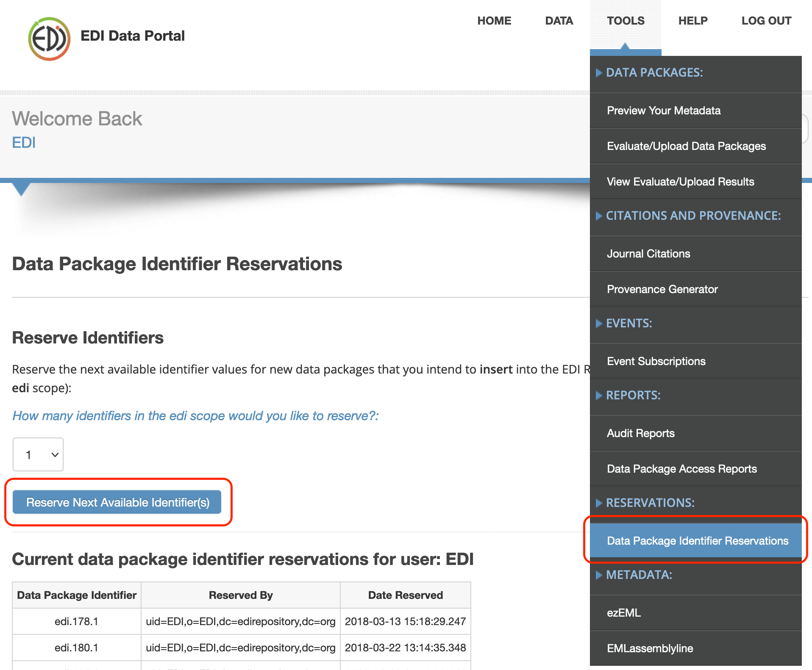The width and height of the screenshot is (812, 670).
Task: Open the DATA menu
Action: coord(559,21)
